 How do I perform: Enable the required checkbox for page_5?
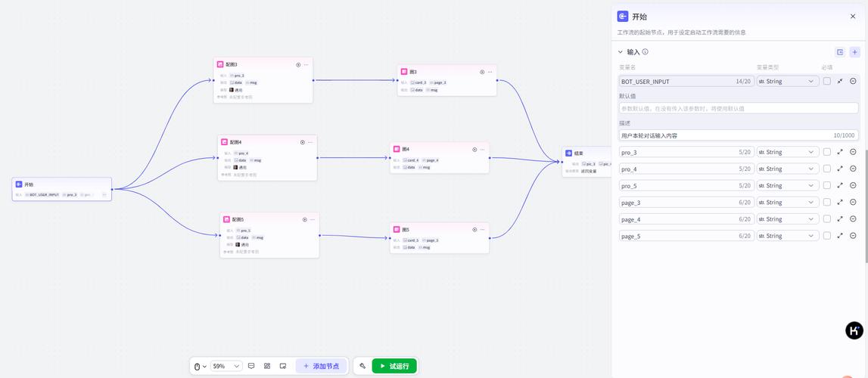click(x=827, y=236)
